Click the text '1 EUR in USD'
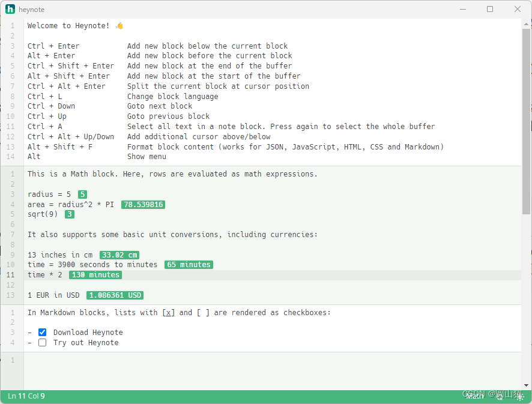 point(53,295)
